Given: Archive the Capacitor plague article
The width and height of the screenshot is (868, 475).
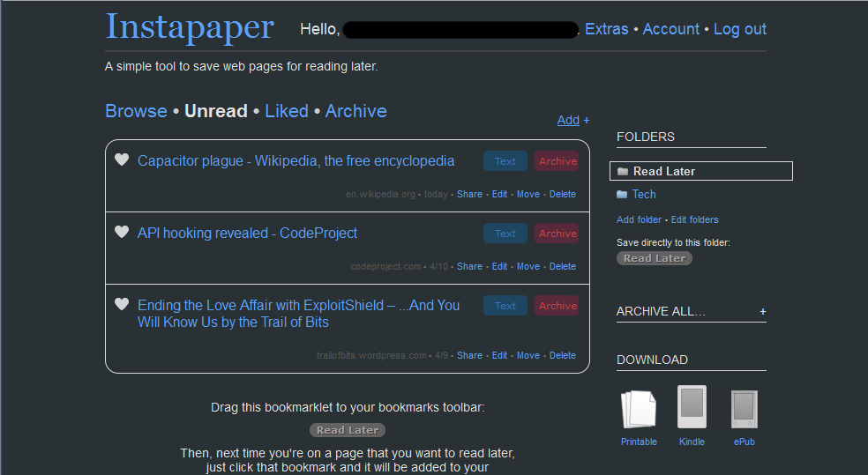Looking at the screenshot, I should [557, 161].
